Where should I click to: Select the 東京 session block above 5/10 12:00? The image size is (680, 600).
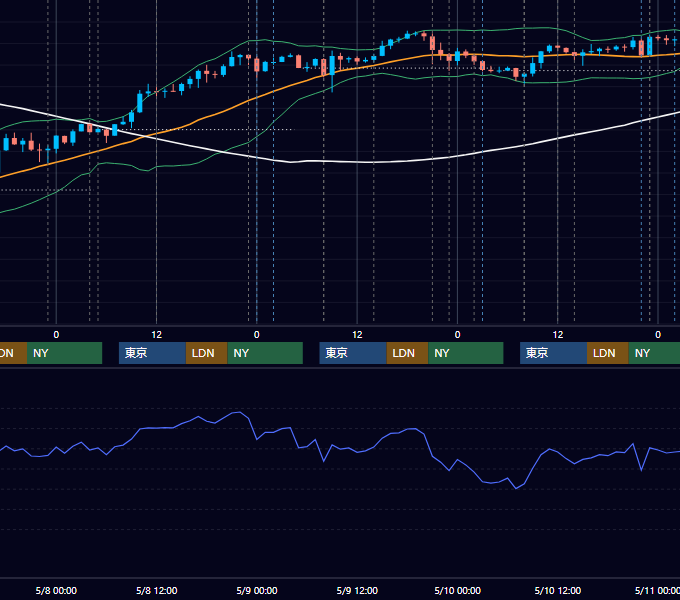point(553,353)
